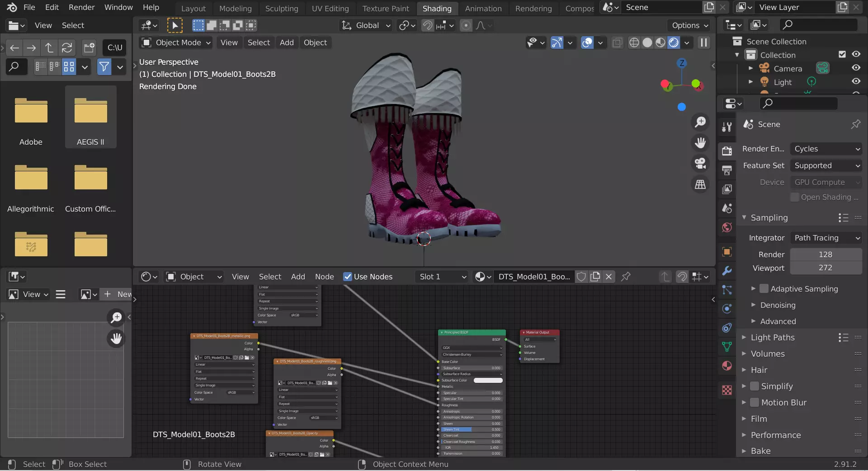Open the Material properties tab icon
Screen dimensions: 868x471
727,366
